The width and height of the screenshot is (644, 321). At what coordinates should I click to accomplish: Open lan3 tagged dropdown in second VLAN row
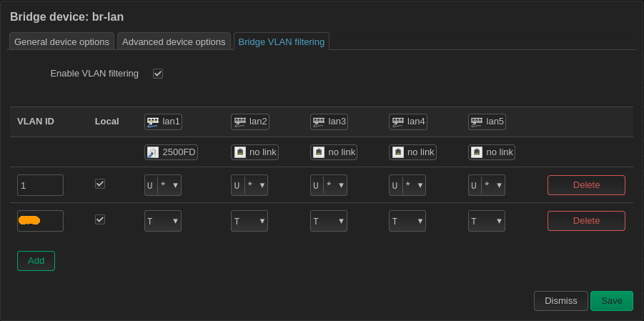pos(329,221)
